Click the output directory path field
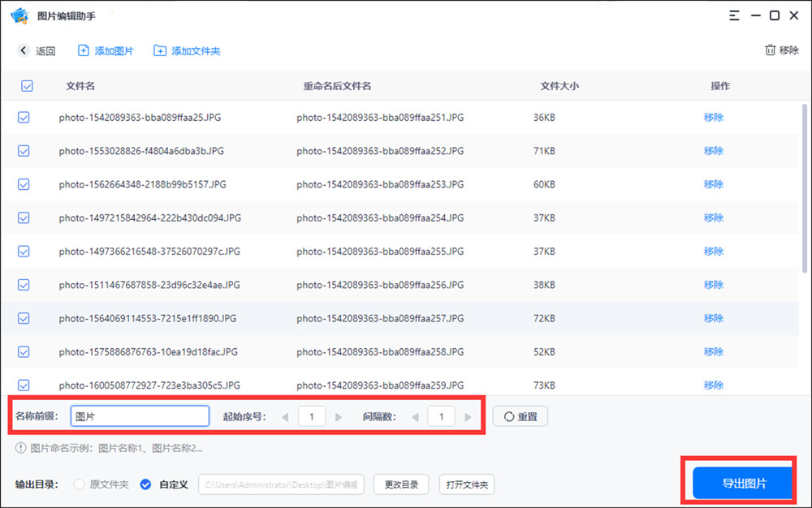The height and width of the screenshot is (508, 812). [281, 484]
